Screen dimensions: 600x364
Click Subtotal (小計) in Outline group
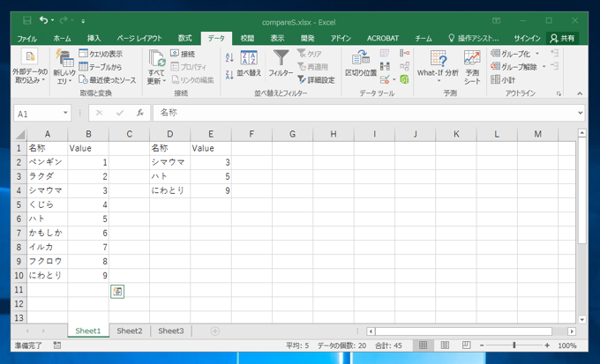(503, 79)
